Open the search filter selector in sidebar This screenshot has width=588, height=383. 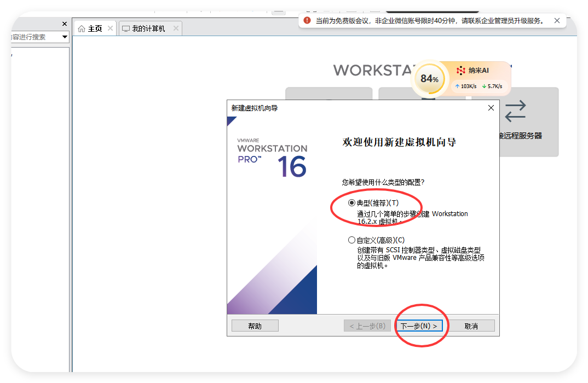[x=65, y=36]
